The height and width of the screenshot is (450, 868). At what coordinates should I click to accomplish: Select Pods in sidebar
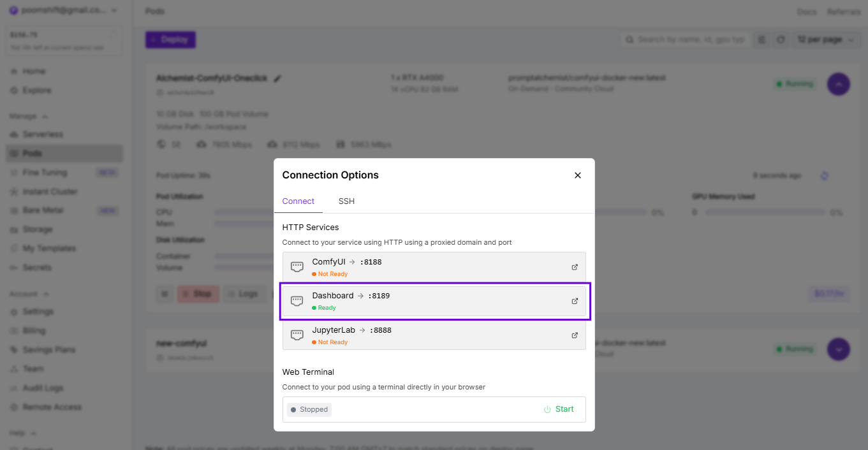64,154
